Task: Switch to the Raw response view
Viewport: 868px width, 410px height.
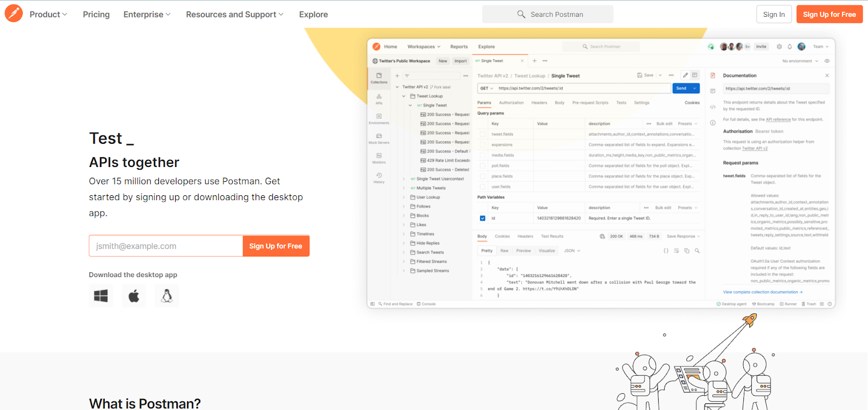Action: click(x=505, y=251)
